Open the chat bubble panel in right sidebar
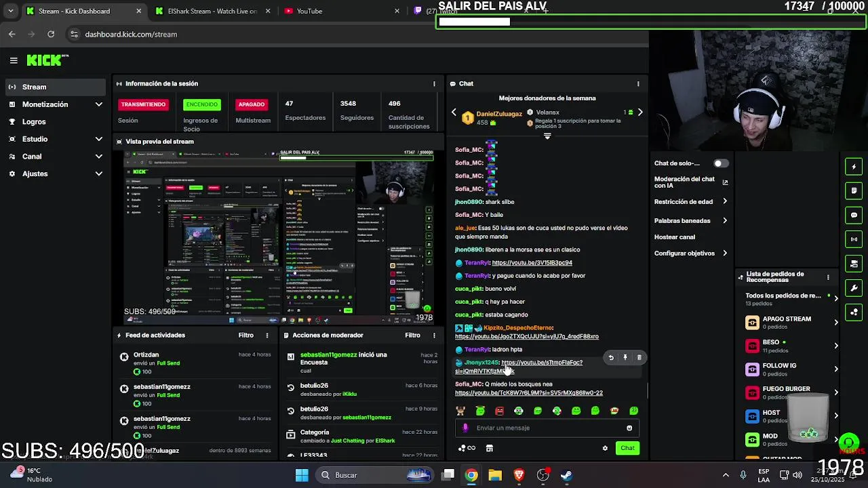Screen dimensions: 868x488 854,215
